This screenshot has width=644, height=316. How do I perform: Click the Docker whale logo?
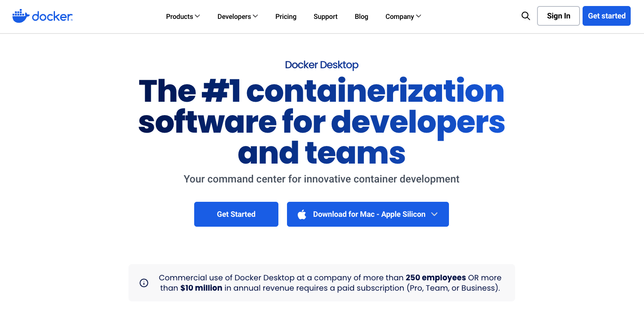43,16
